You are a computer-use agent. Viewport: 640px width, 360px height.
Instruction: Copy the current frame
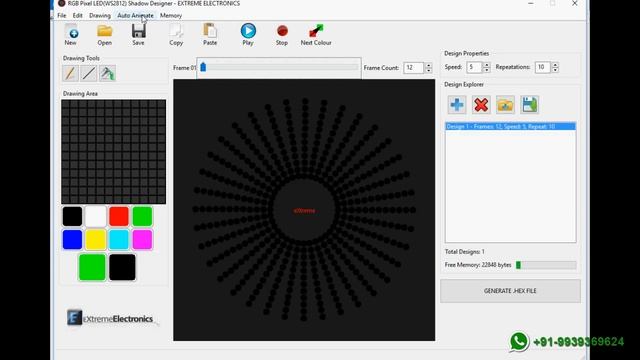(176, 34)
